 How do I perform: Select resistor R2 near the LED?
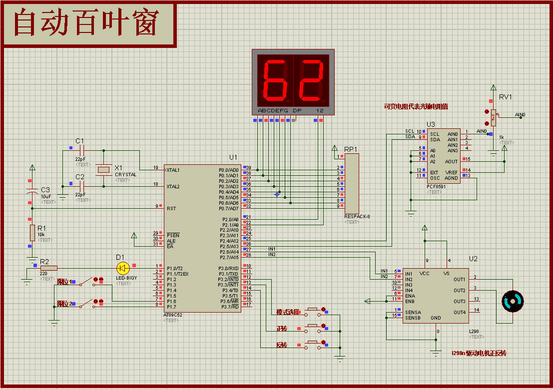point(49,268)
